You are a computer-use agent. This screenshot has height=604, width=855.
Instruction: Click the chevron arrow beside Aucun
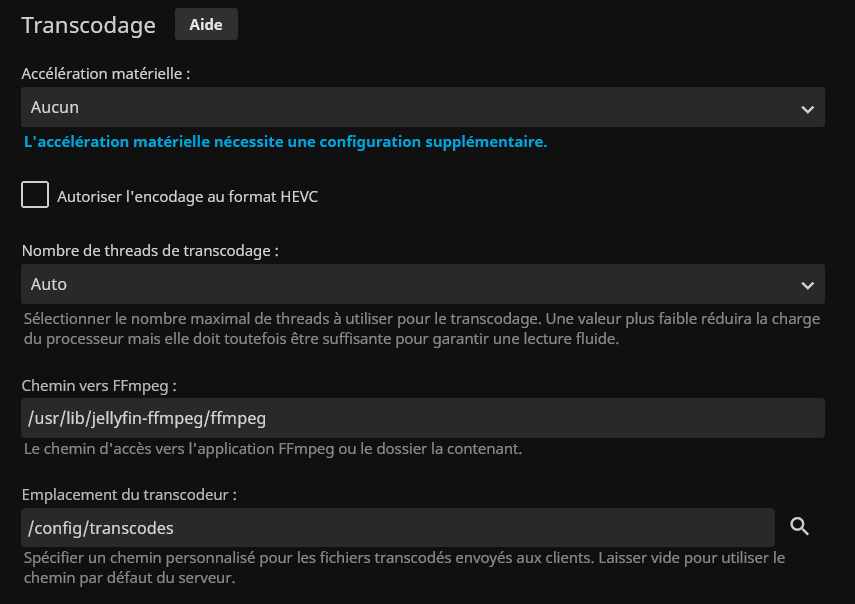coord(807,109)
